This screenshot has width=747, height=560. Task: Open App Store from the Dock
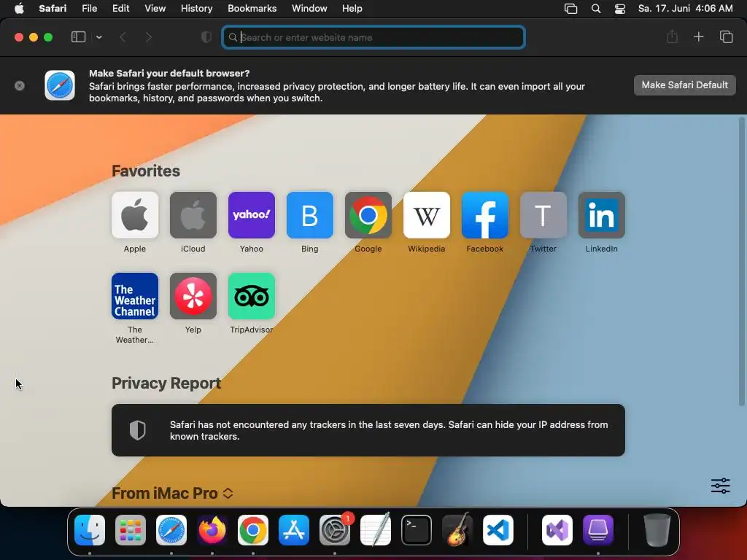[x=294, y=530]
